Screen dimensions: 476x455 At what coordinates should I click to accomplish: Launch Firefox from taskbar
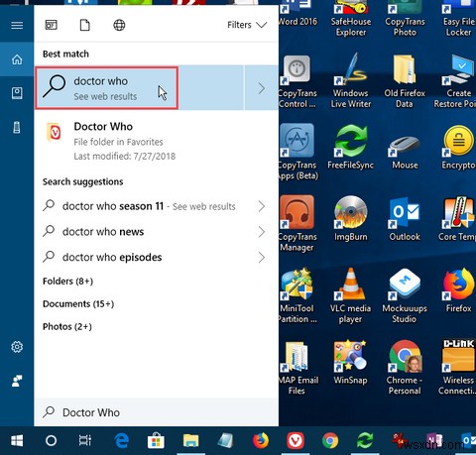pos(261,440)
